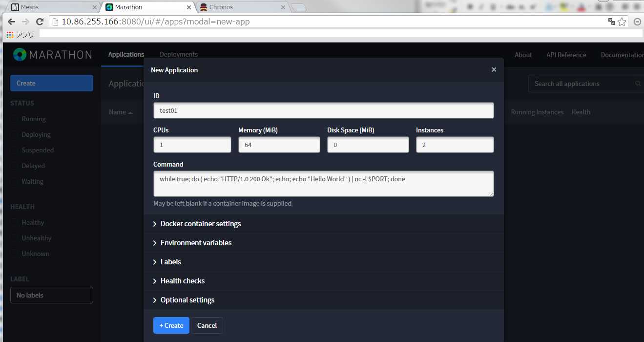
Task: Expand the Labels section
Action: pyautogui.click(x=324, y=262)
